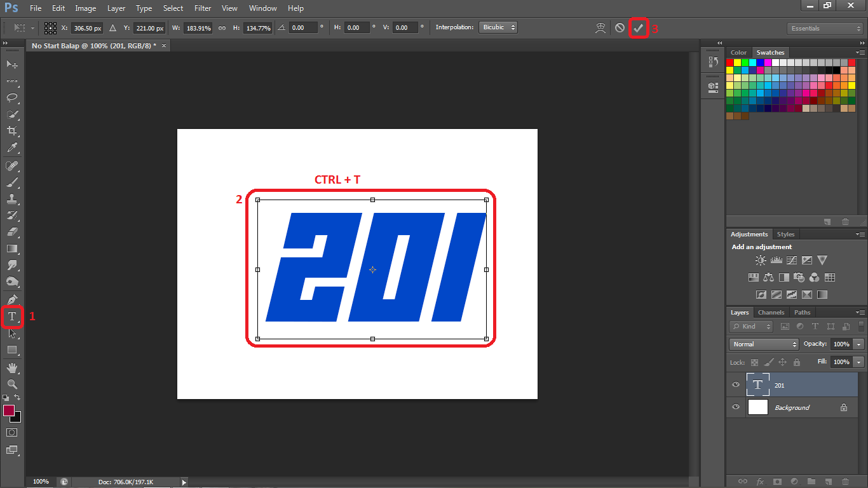Image resolution: width=868 pixels, height=488 pixels.
Task: Open the Normal blending mode dropdown
Action: pos(764,344)
